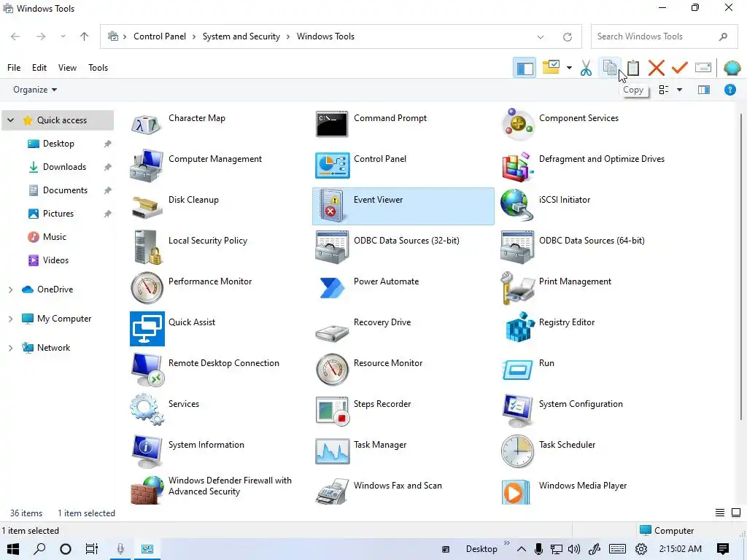Click the Cut scissors toolbar icon
Image resolution: width=747 pixels, height=560 pixels.
(586, 68)
